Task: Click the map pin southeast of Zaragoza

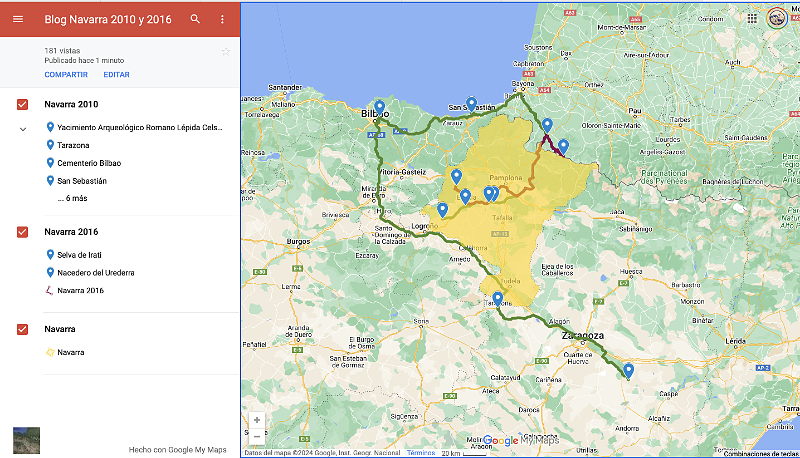Action: pos(629,371)
